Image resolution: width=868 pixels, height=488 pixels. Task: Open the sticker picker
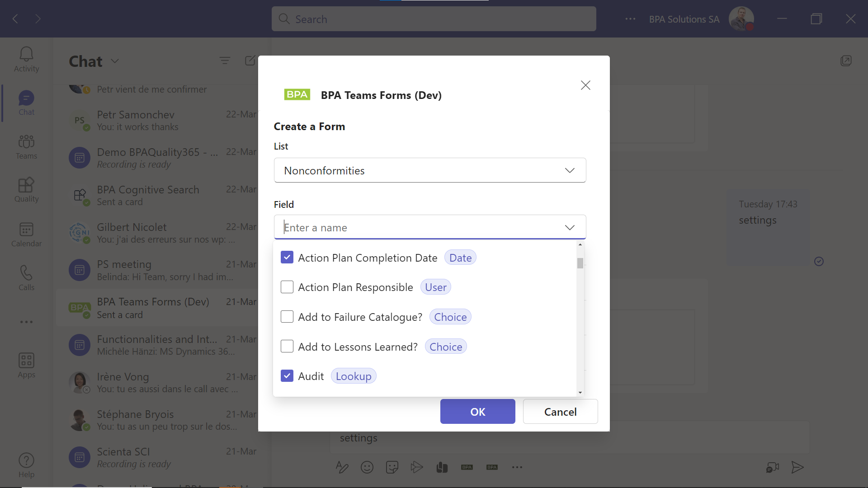(392, 467)
